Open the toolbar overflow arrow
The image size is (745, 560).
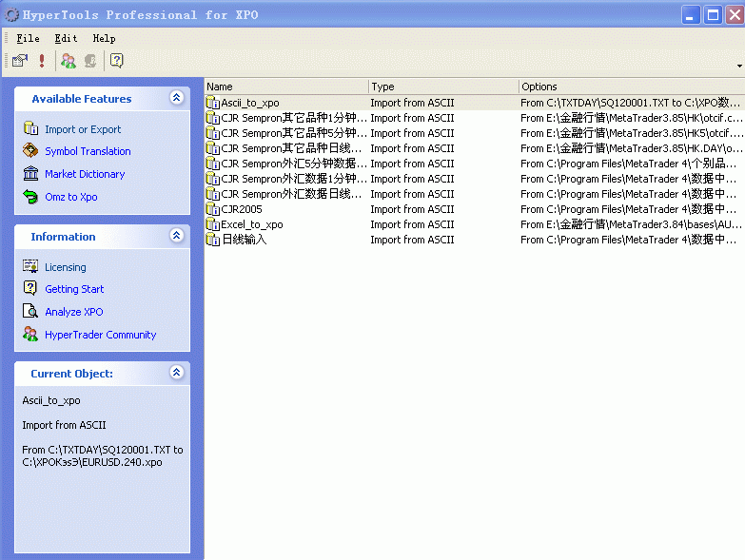point(740,66)
